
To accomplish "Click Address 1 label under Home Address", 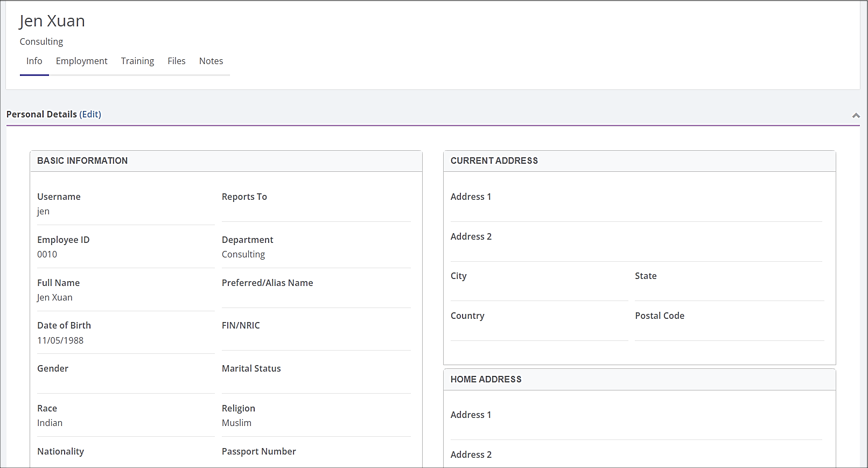I will (x=471, y=415).
